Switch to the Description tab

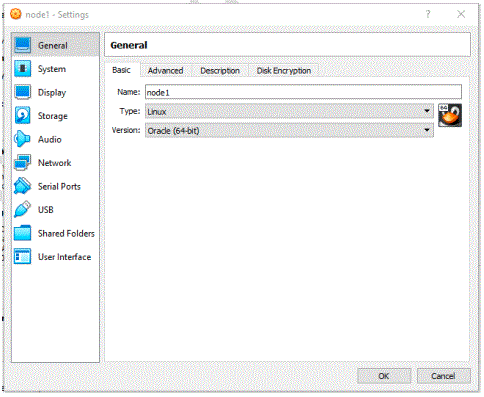[x=220, y=71]
